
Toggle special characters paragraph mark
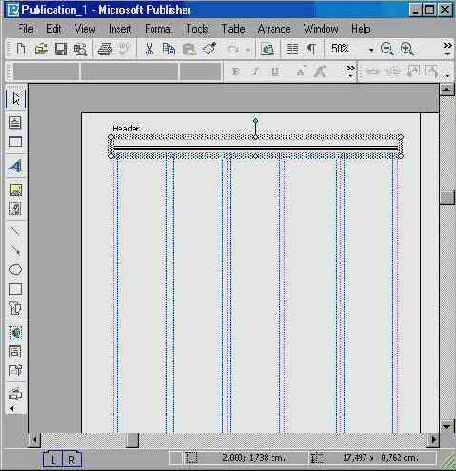click(311, 49)
